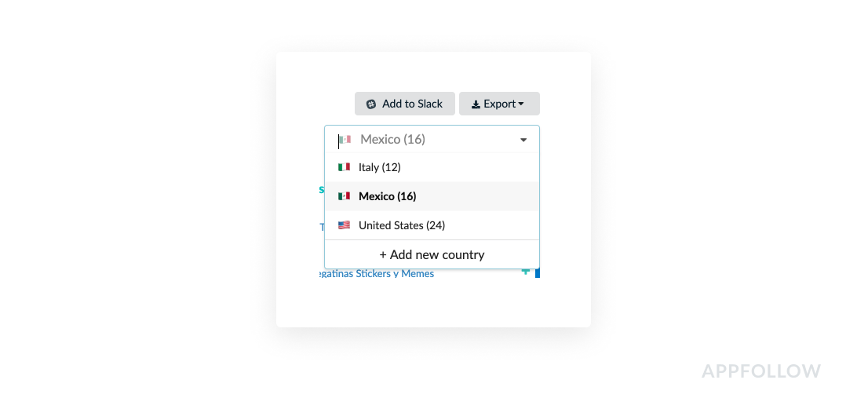Open the Stickers y Memes link

click(377, 273)
